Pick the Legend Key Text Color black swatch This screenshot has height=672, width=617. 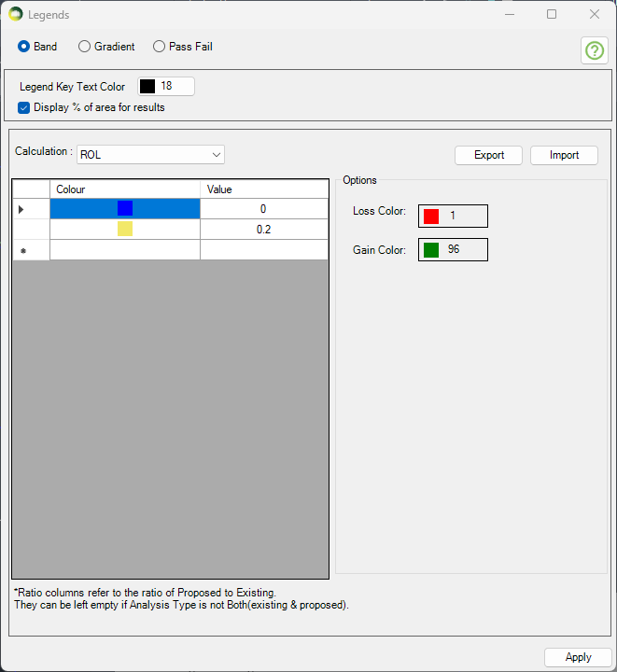[x=147, y=86]
